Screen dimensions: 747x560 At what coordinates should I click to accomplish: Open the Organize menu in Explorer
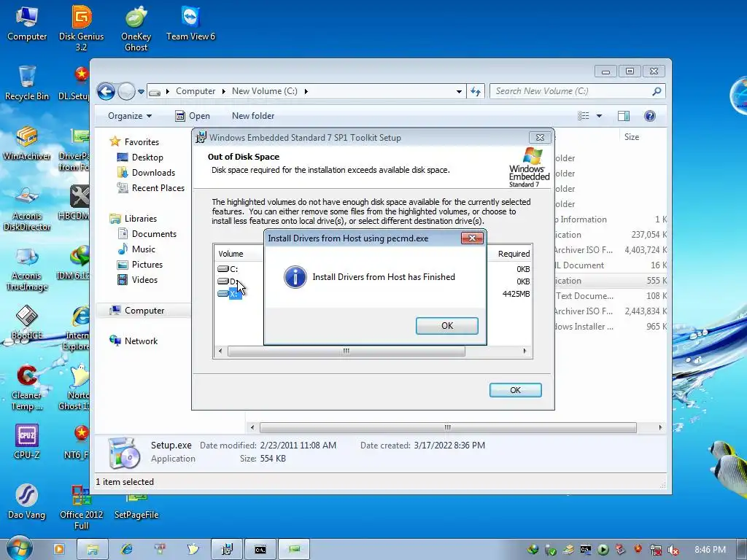pos(130,116)
